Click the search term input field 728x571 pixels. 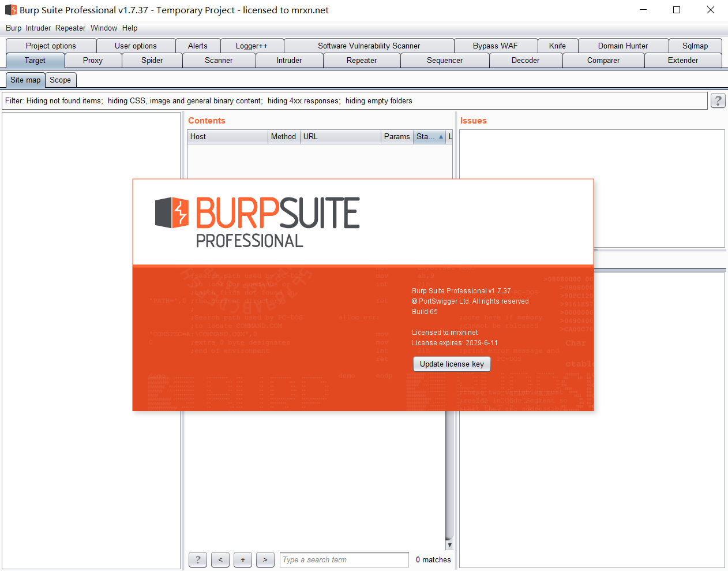(x=344, y=559)
